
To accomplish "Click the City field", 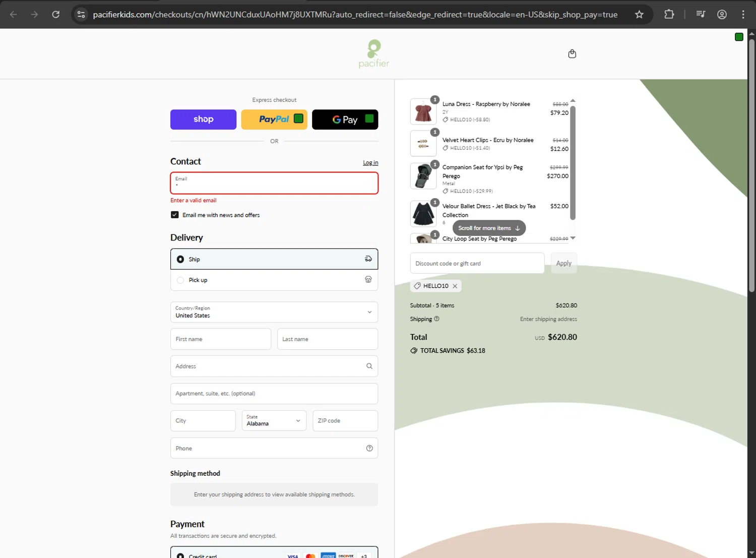I will [203, 421].
